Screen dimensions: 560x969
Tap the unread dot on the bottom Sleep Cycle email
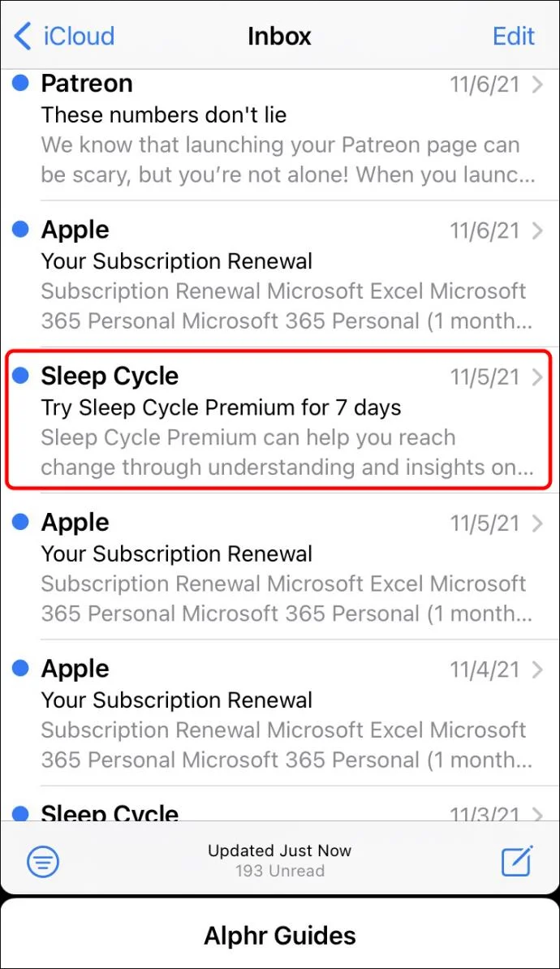(19, 814)
